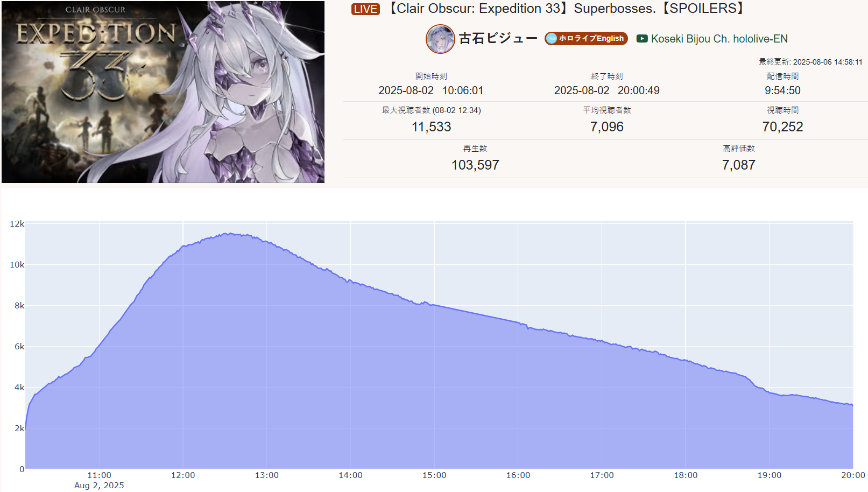The width and height of the screenshot is (868, 492).
Task: Click the 15:00 x-axis tick label
Action: coord(434,475)
